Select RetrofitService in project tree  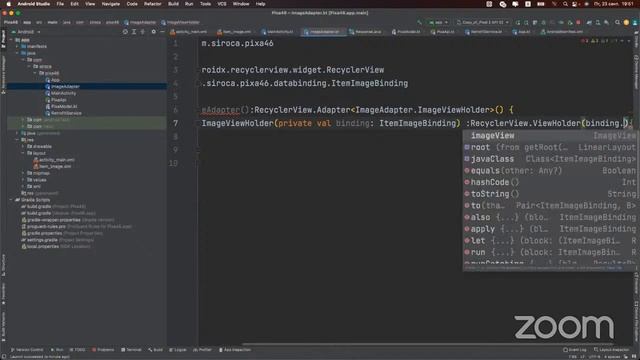point(66,113)
